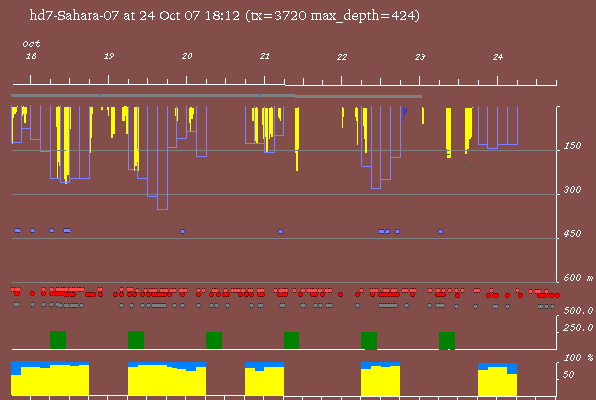Click the lone blue dot just after Oct 21
The image size is (596, 400).
point(281,232)
